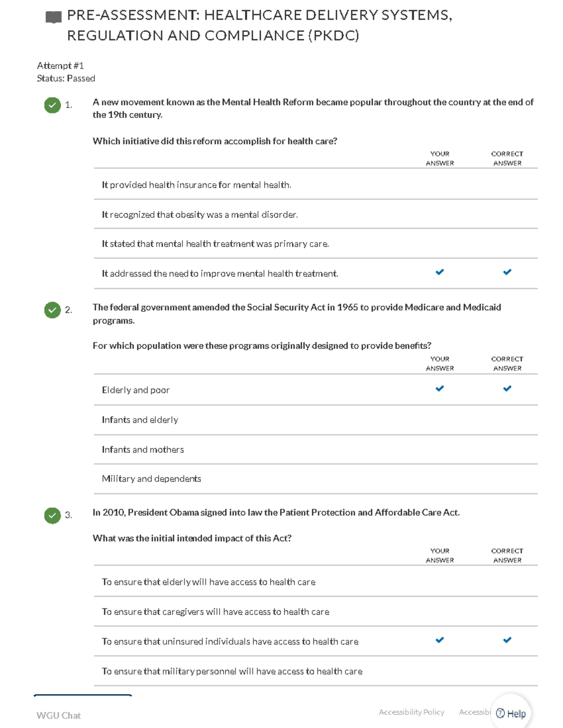
Task: Select answer 'Military and dependents'
Action: coord(316,479)
